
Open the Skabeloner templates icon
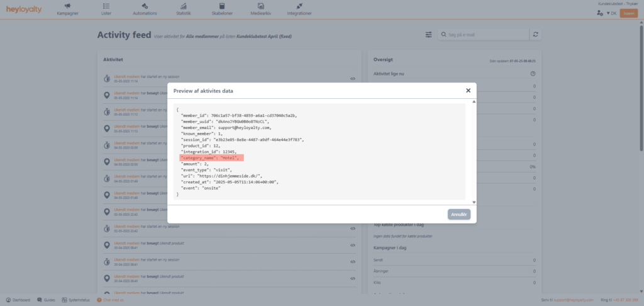click(x=221, y=6)
